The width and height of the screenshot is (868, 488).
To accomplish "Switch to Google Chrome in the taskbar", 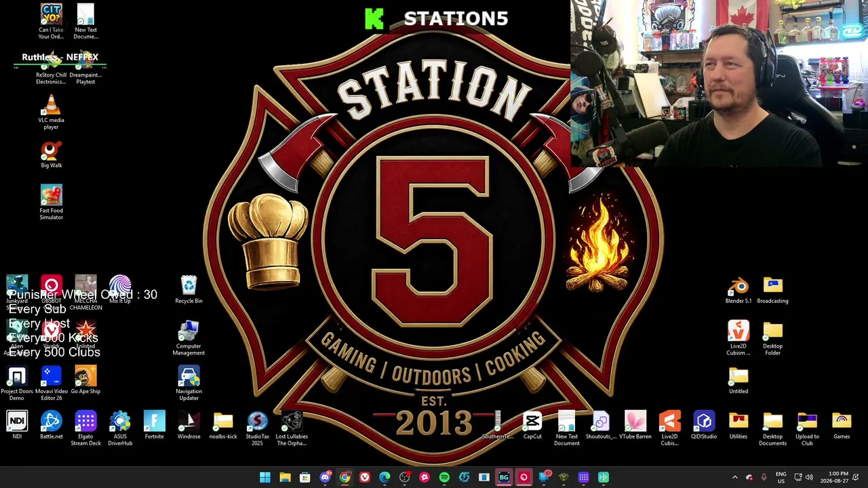I will tap(344, 477).
